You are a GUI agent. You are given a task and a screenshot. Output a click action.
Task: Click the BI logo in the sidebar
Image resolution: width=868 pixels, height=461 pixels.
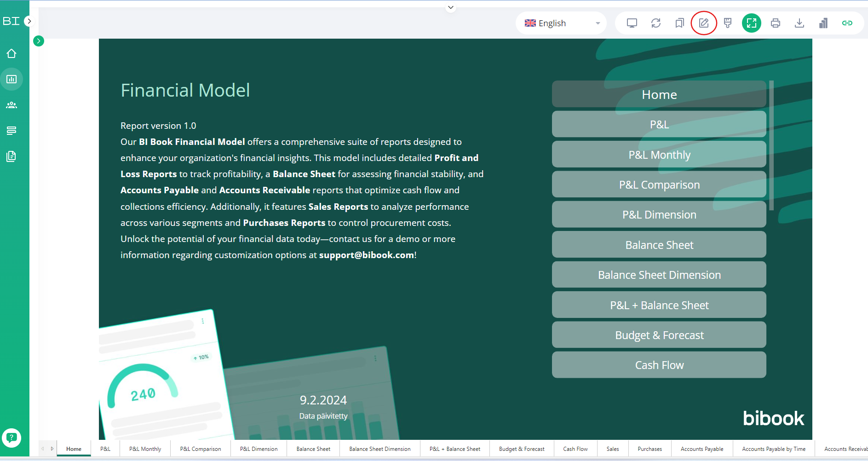point(11,21)
